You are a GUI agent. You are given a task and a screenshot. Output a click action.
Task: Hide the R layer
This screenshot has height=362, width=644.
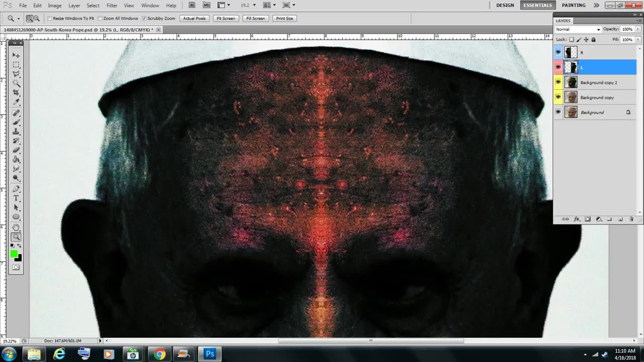(558, 52)
